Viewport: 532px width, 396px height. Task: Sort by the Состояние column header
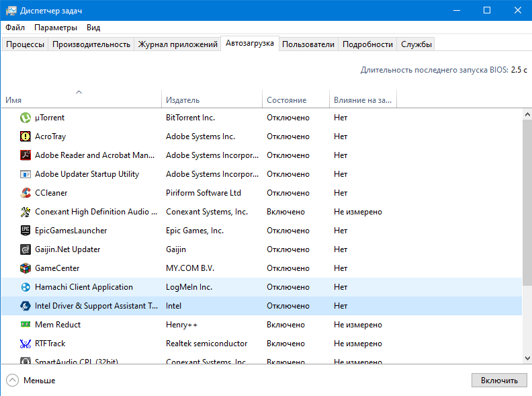296,98
